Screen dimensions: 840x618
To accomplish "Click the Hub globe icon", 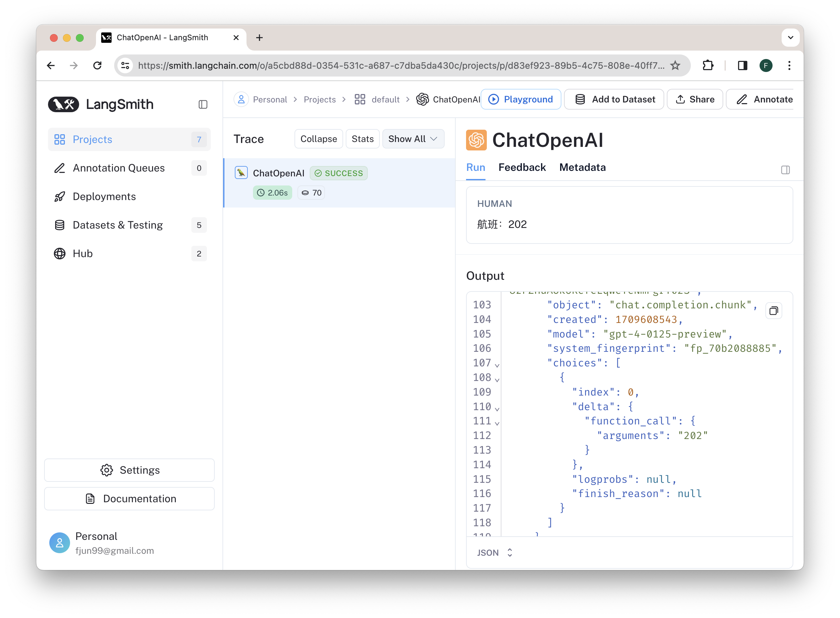I will [59, 253].
